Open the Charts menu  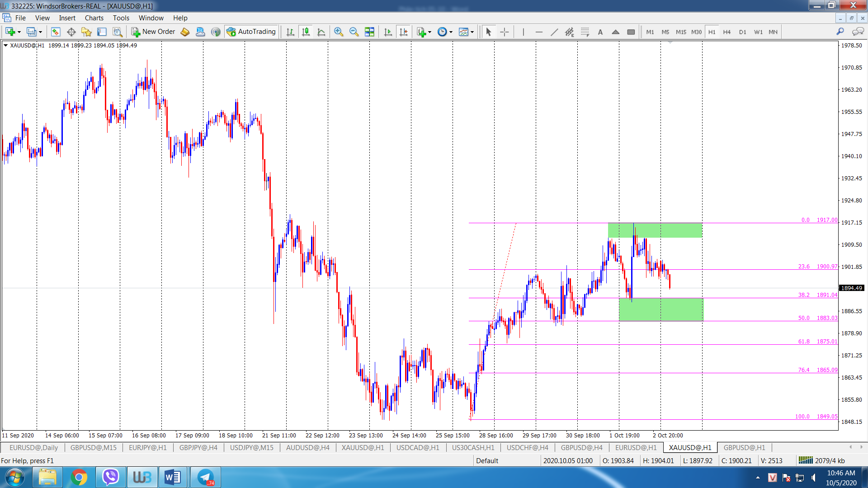tap(94, 18)
